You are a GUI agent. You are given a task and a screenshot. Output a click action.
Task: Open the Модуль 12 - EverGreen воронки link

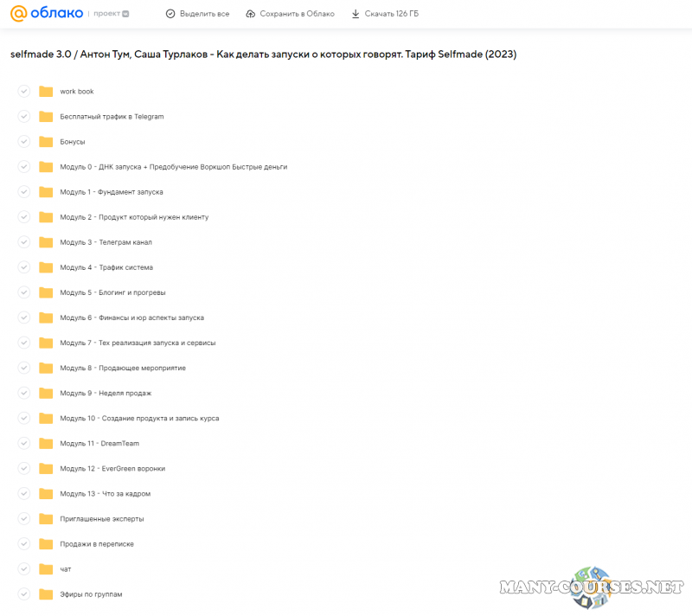tap(112, 469)
